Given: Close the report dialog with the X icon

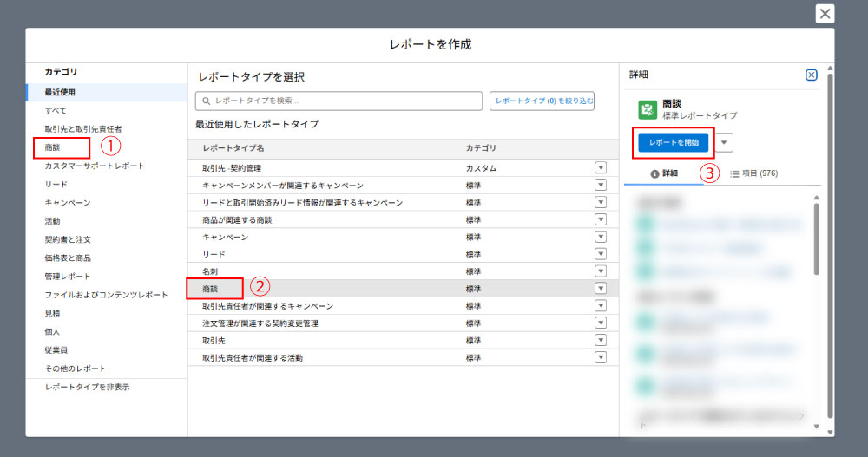Looking at the screenshot, I should click(x=825, y=14).
